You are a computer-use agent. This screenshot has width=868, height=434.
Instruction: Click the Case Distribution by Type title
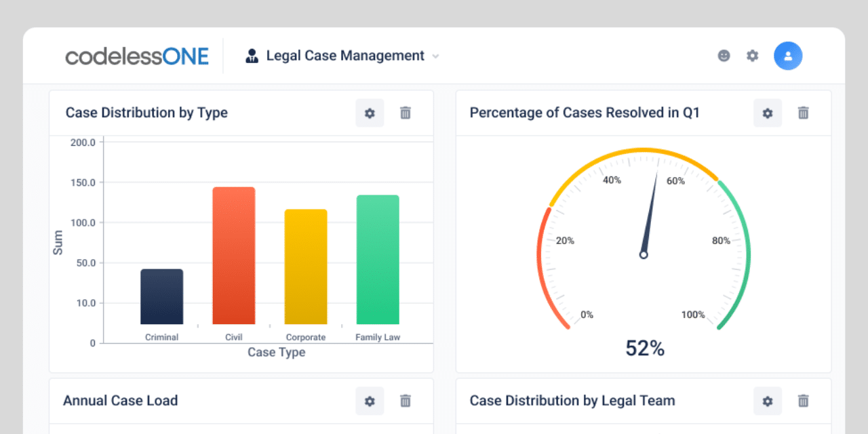[146, 113]
